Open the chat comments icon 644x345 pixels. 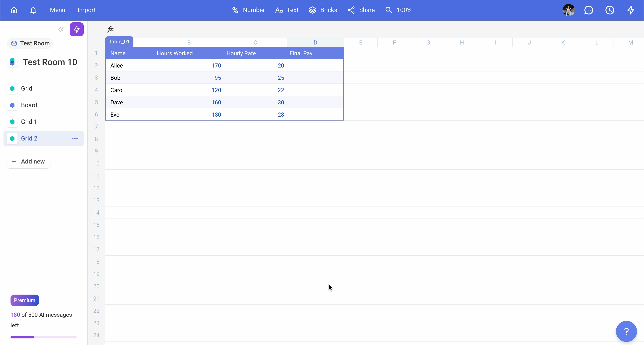click(589, 10)
